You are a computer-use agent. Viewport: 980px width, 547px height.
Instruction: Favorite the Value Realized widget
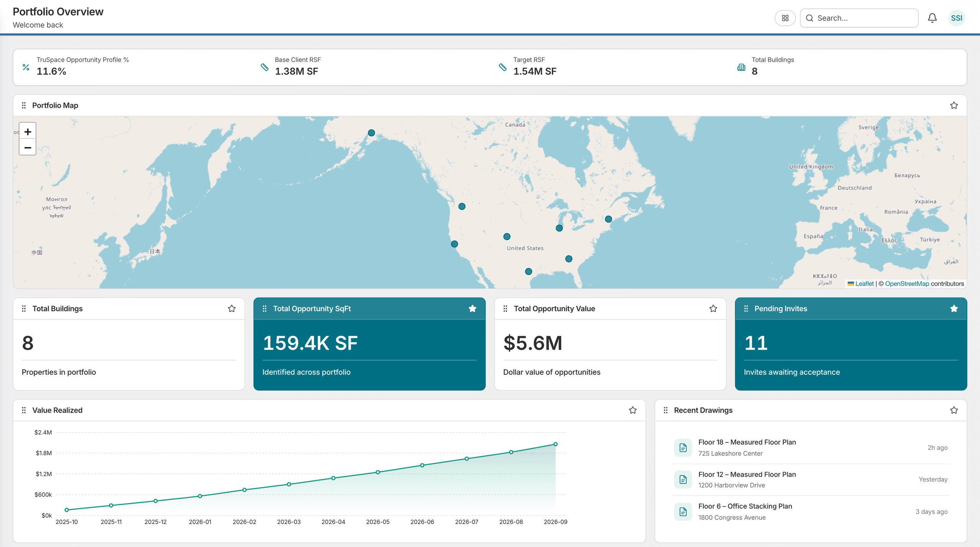[632, 410]
